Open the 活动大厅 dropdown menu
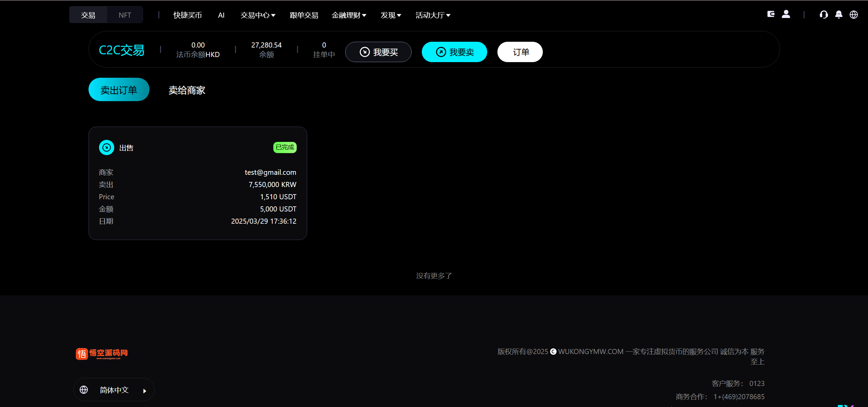The height and width of the screenshot is (407, 868). 433,15
